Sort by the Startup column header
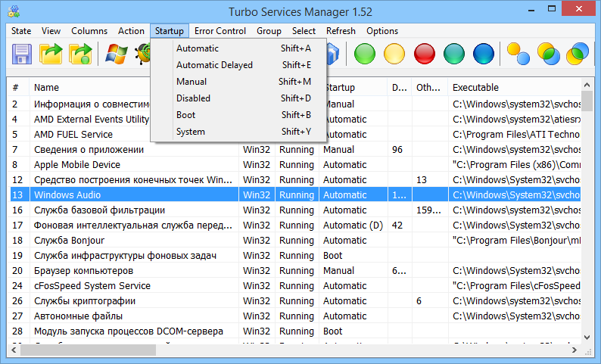 (357, 87)
